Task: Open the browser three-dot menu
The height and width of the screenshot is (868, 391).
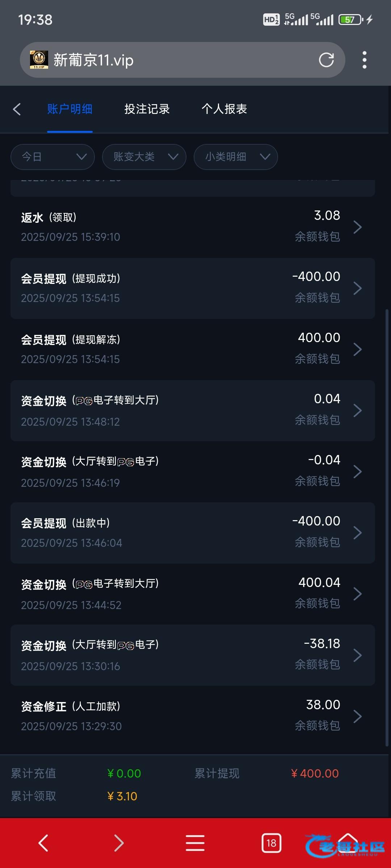Action: [364, 60]
